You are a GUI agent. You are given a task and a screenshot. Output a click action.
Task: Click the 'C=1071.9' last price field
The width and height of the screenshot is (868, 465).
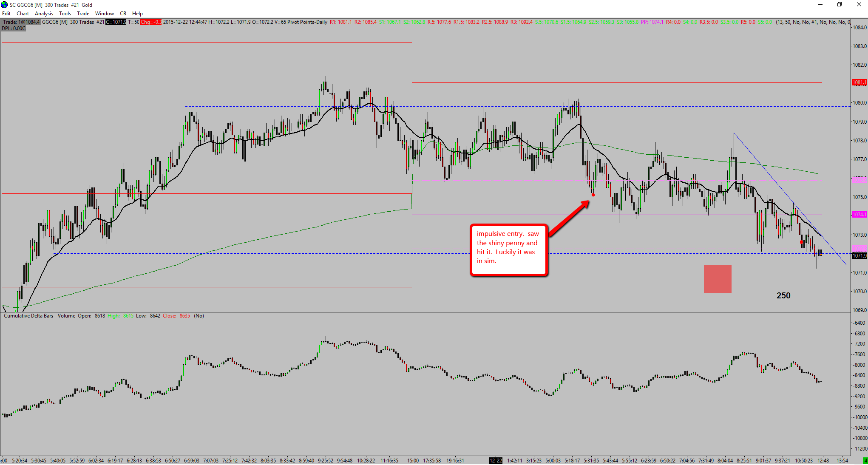point(116,22)
